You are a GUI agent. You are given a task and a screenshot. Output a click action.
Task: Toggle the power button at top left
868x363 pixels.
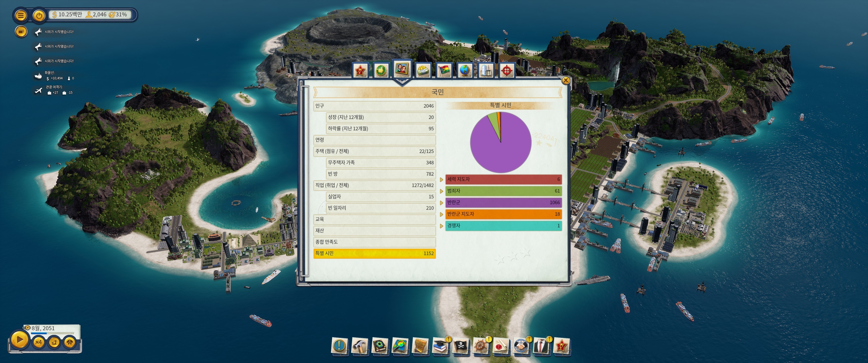point(39,15)
